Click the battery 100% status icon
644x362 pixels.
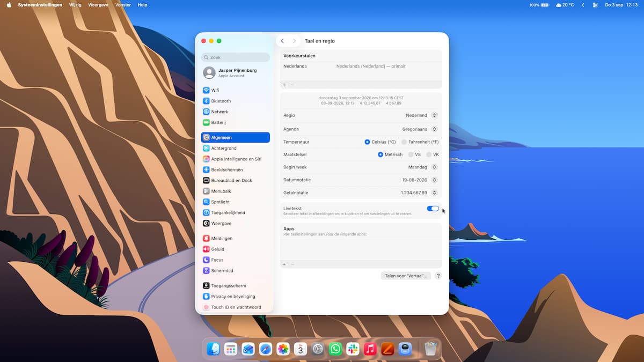(x=539, y=5)
